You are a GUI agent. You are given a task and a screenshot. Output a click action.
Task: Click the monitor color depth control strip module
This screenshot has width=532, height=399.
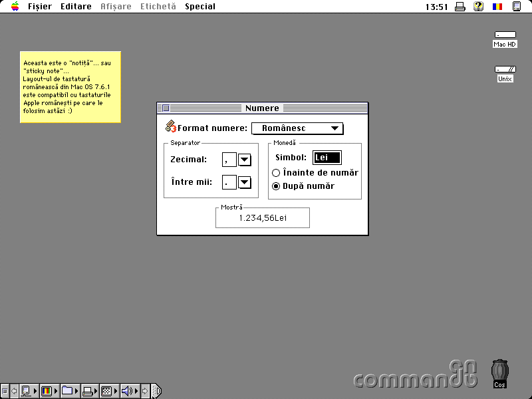pos(47,391)
